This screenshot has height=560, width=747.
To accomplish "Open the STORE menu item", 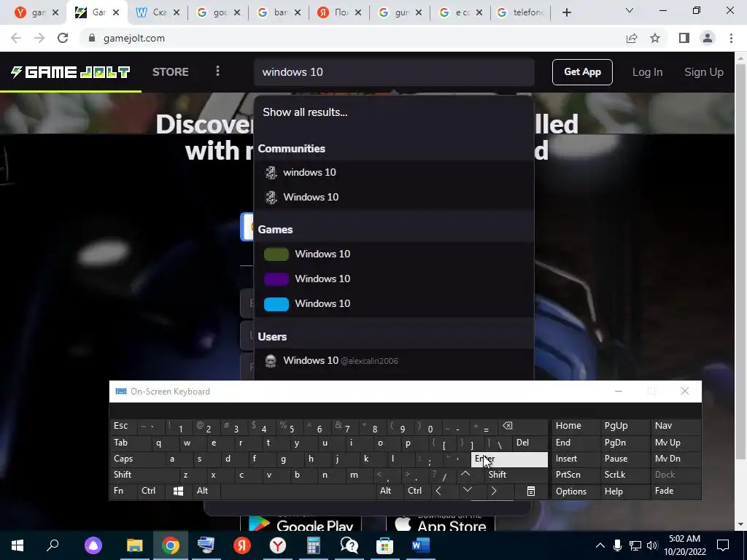I will (171, 72).
